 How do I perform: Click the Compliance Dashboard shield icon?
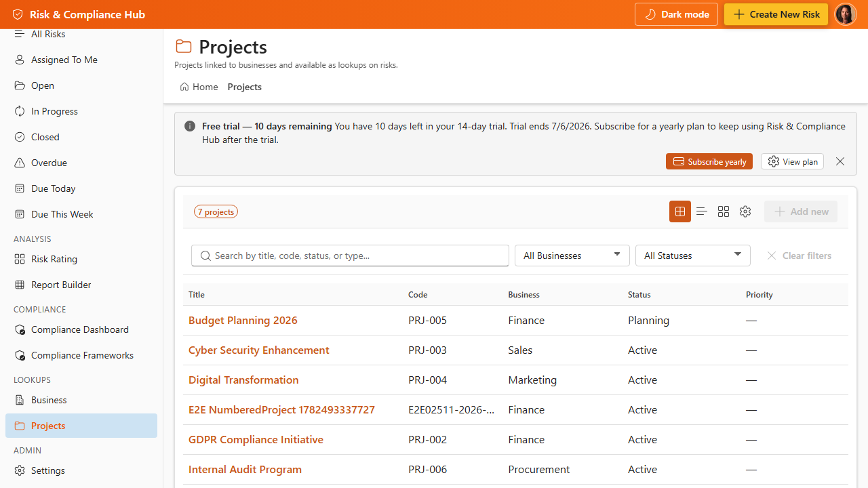(x=20, y=329)
